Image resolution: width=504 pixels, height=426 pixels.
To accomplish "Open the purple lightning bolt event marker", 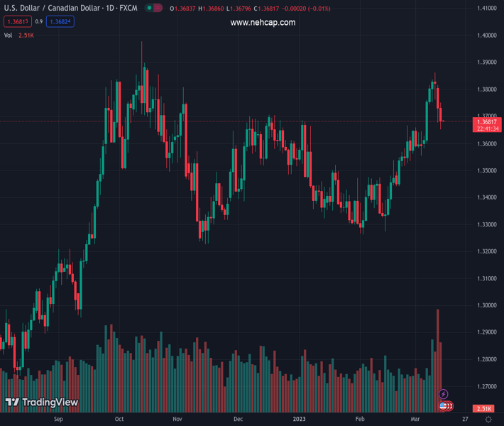I will click(444, 394).
